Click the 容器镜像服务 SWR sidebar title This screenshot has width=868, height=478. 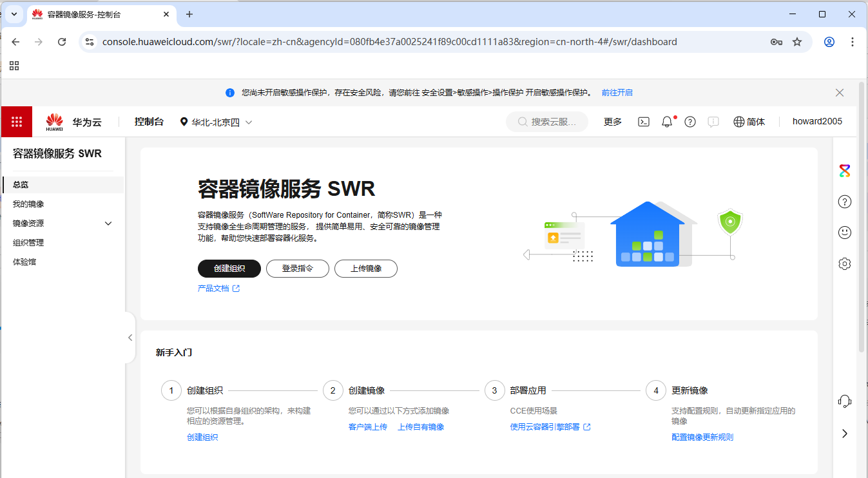coord(57,154)
